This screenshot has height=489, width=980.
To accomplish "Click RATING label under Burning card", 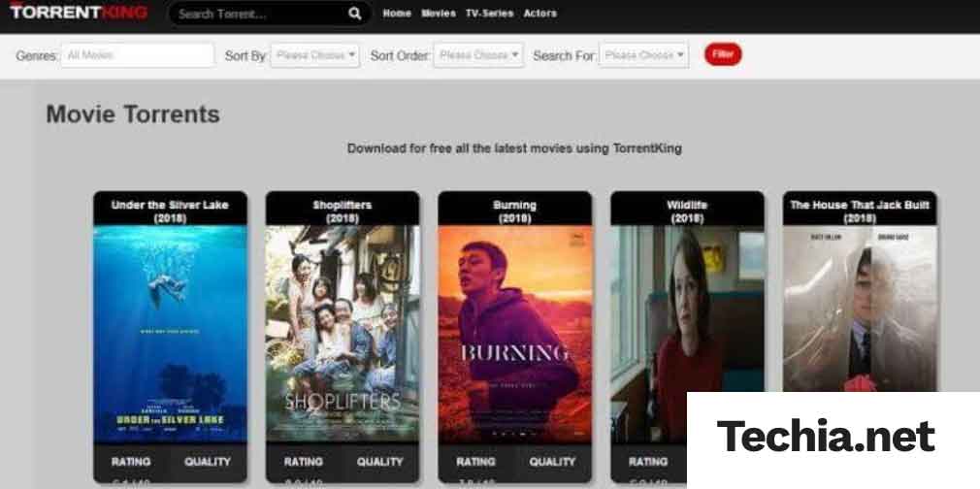I will click(x=475, y=462).
